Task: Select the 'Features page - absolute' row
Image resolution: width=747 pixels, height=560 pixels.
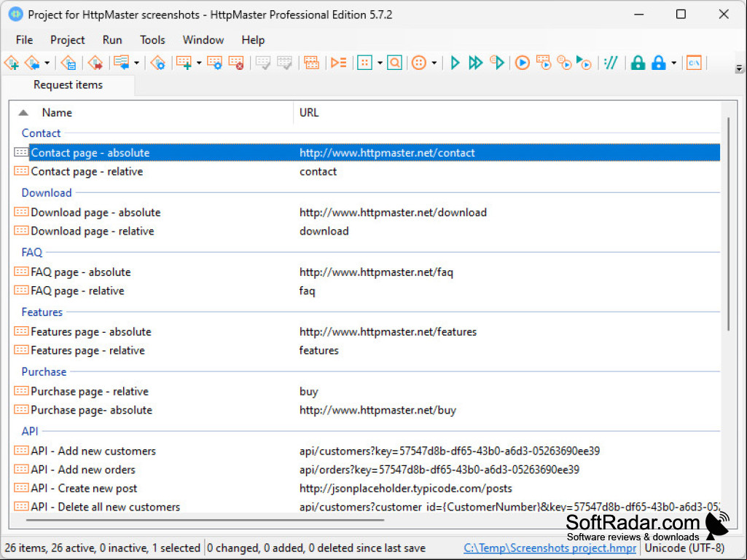Action: (x=367, y=331)
